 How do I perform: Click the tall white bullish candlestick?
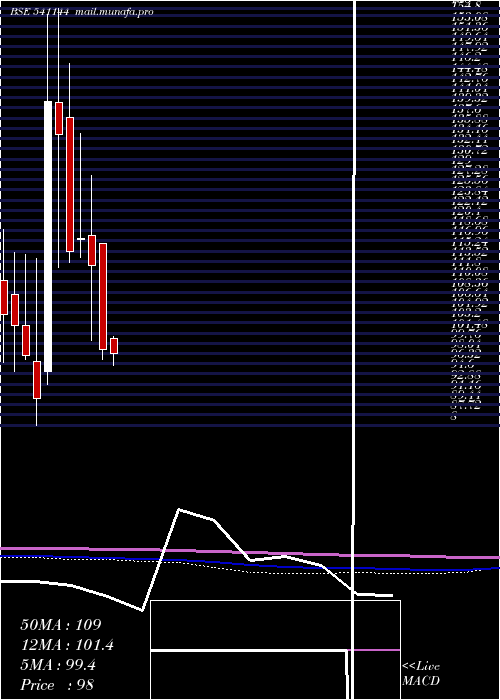[48, 237]
